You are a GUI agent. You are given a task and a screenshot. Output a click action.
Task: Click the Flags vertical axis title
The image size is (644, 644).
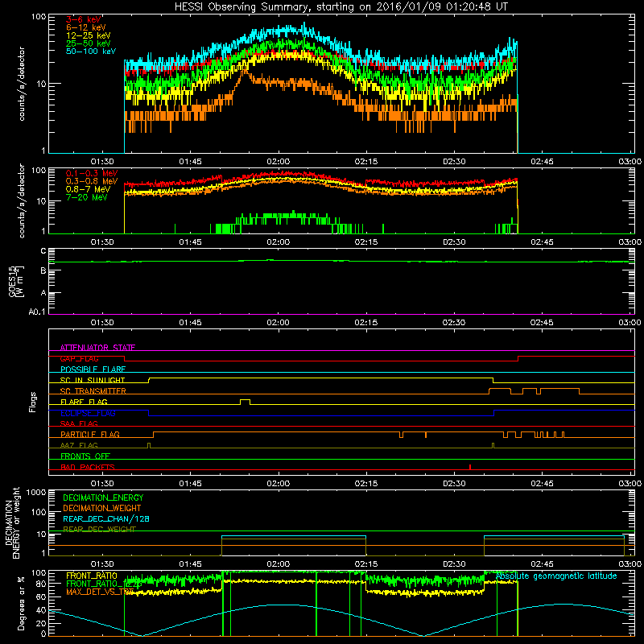tap(33, 402)
